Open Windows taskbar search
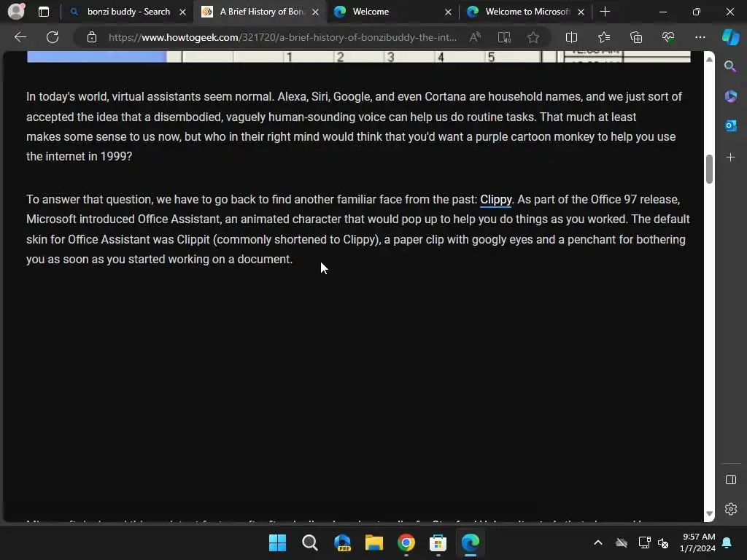This screenshot has width=747, height=560. 309,542
